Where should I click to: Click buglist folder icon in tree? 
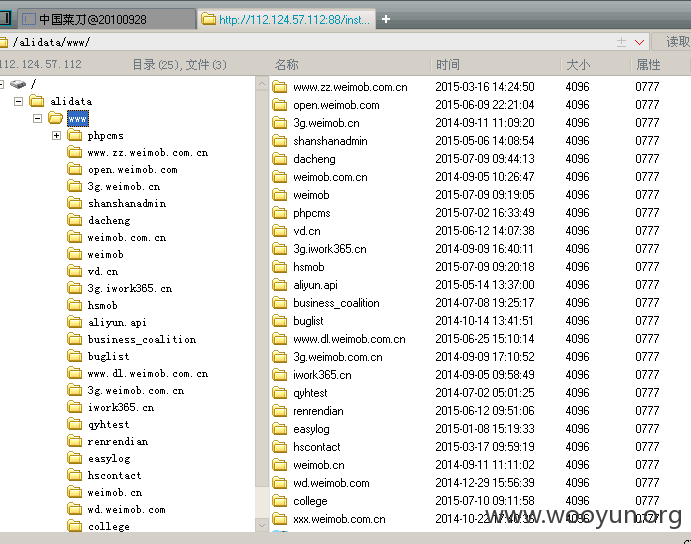click(74, 356)
